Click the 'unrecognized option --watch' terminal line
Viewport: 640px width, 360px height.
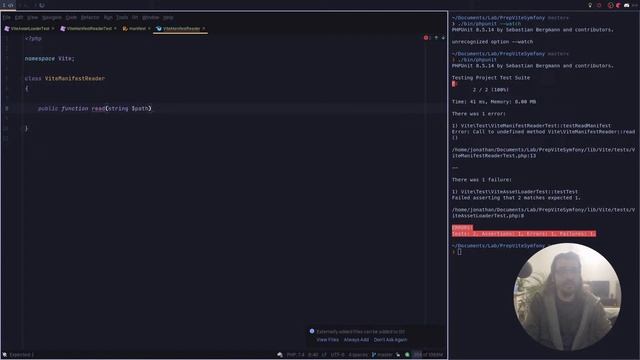point(492,42)
